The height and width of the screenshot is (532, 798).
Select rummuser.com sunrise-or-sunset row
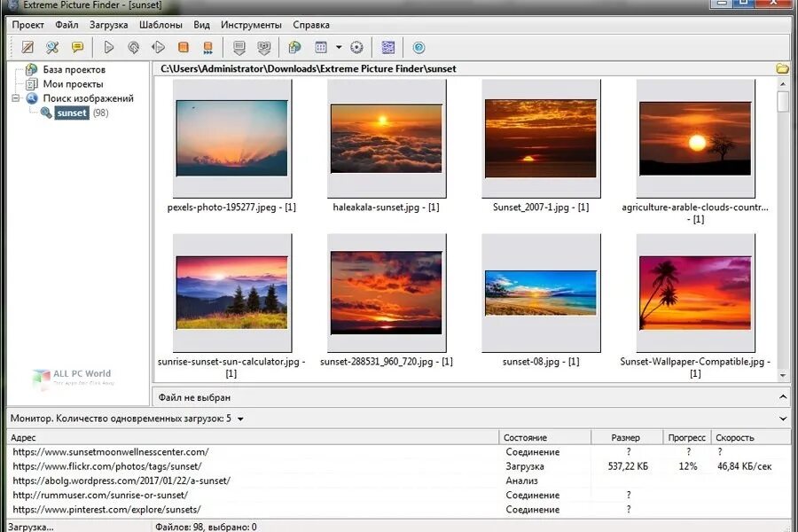399,495
